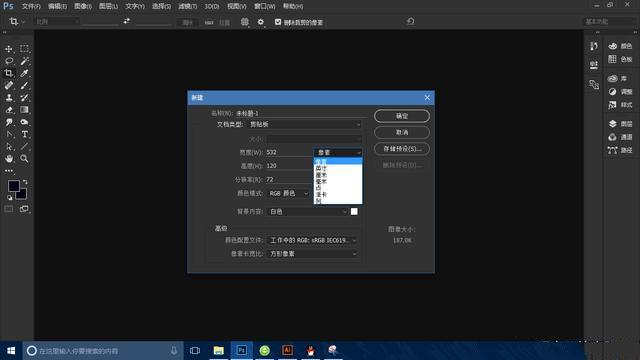
Task: Select the Path Selection tool
Action: (x=9, y=147)
